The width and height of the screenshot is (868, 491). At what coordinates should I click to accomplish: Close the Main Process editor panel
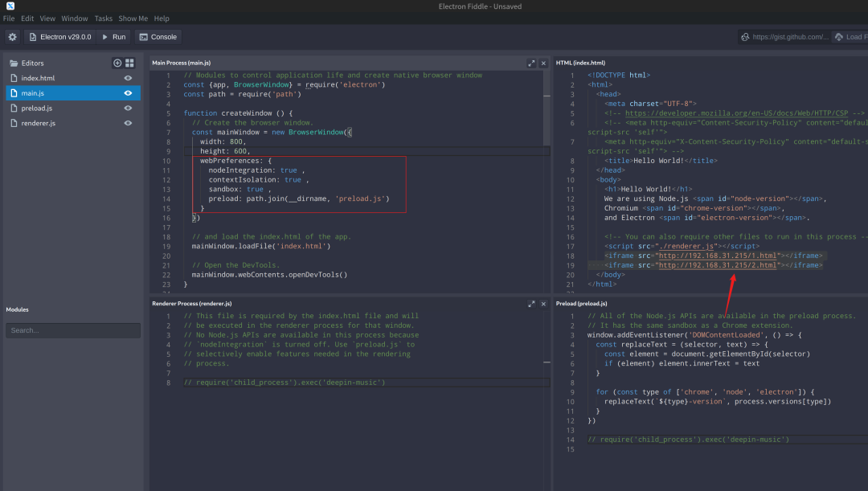[543, 63]
